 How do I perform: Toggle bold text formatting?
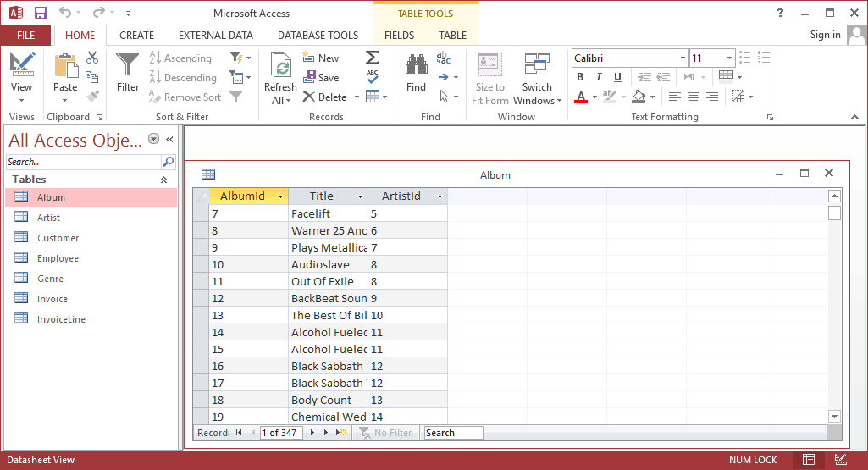pos(580,77)
